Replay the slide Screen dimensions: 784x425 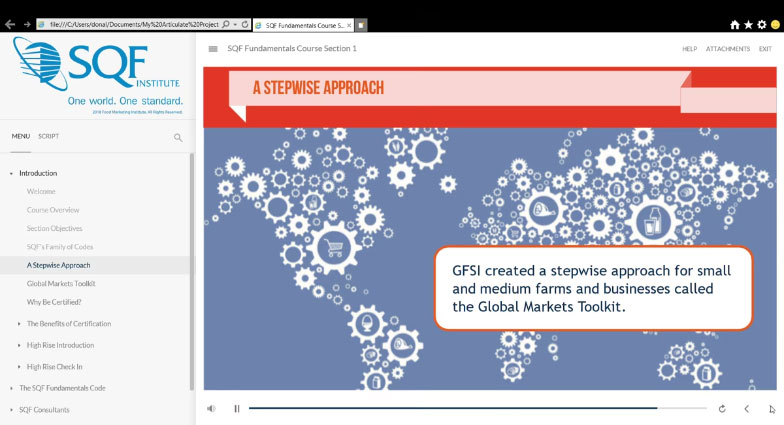(x=722, y=409)
